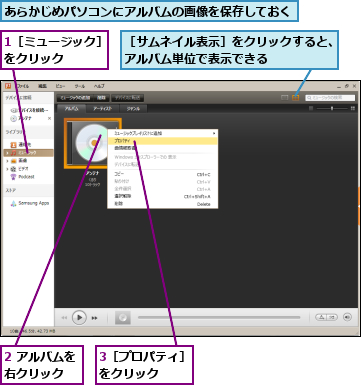The height and width of the screenshot is (385, 361).
Task: Open the ビュー (View) menu
Action: 60,86
